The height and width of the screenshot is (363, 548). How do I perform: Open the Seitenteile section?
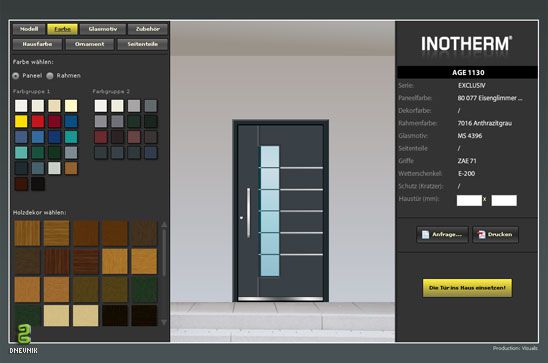(143, 44)
